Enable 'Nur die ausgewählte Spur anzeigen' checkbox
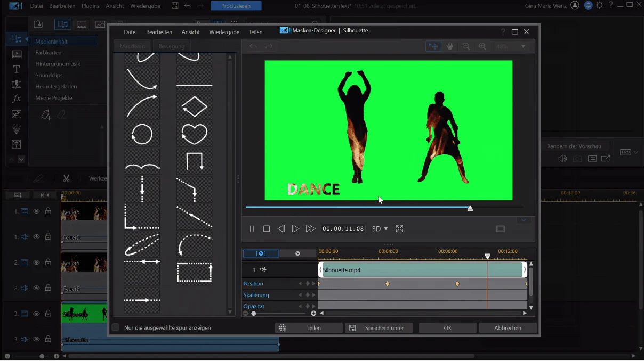The width and height of the screenshot is (644, 361). 116,327
